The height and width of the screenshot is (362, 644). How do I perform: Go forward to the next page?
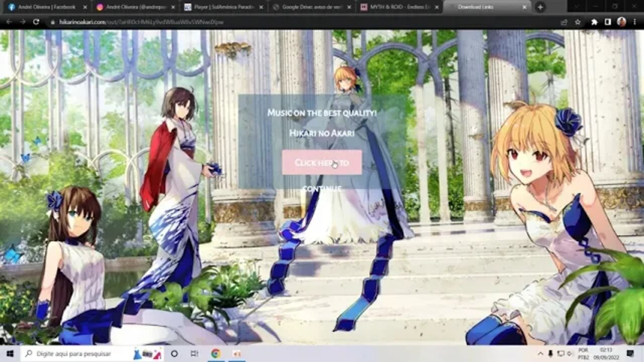22,22
